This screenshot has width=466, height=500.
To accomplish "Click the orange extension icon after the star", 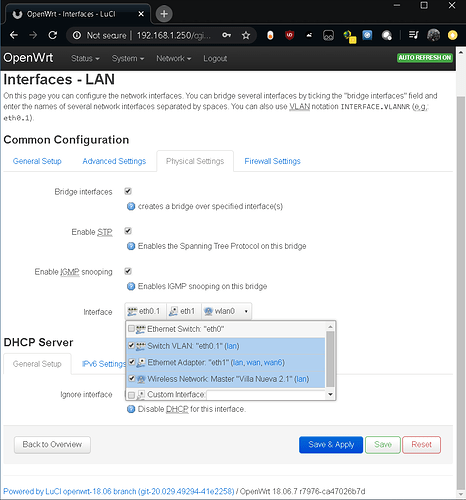I will [270, 35].
